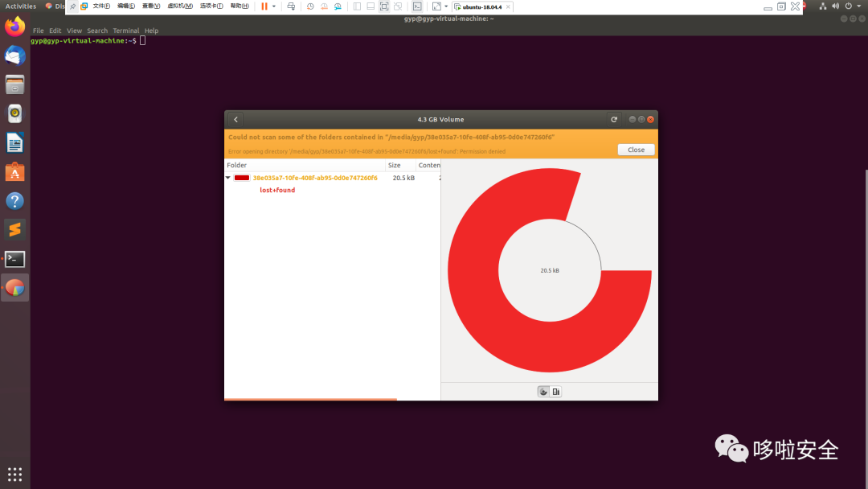Open the power options dropdown arrow next to pause
868x489 pixels.
tap(274, 6)
